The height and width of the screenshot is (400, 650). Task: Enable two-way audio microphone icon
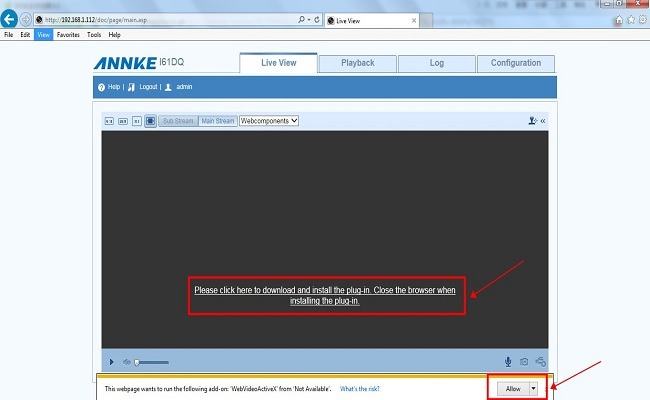click(508, 362)
